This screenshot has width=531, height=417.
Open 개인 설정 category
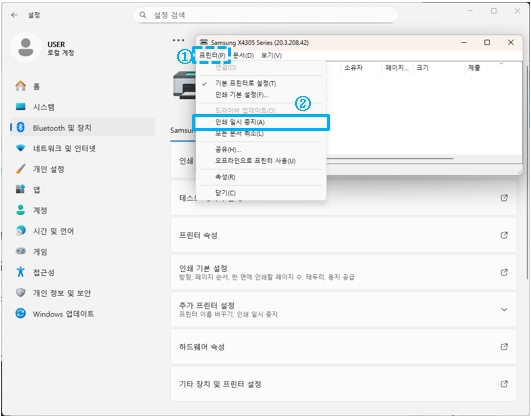(x=82, y=169)
